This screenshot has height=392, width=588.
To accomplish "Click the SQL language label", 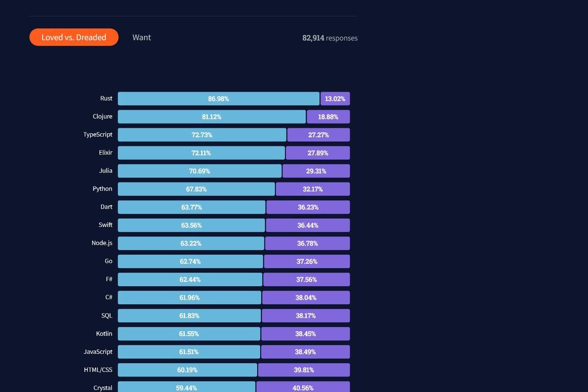I will click(107, 316).
